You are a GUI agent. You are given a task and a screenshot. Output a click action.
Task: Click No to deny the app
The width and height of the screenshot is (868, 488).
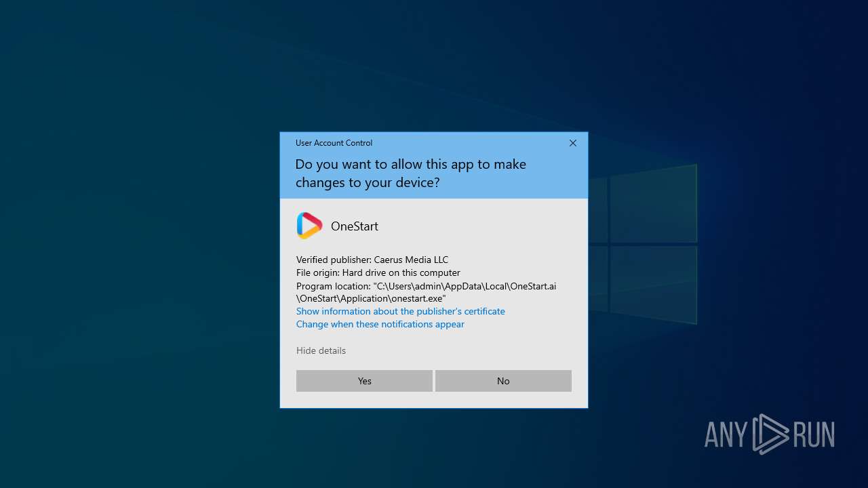(503, 381)
